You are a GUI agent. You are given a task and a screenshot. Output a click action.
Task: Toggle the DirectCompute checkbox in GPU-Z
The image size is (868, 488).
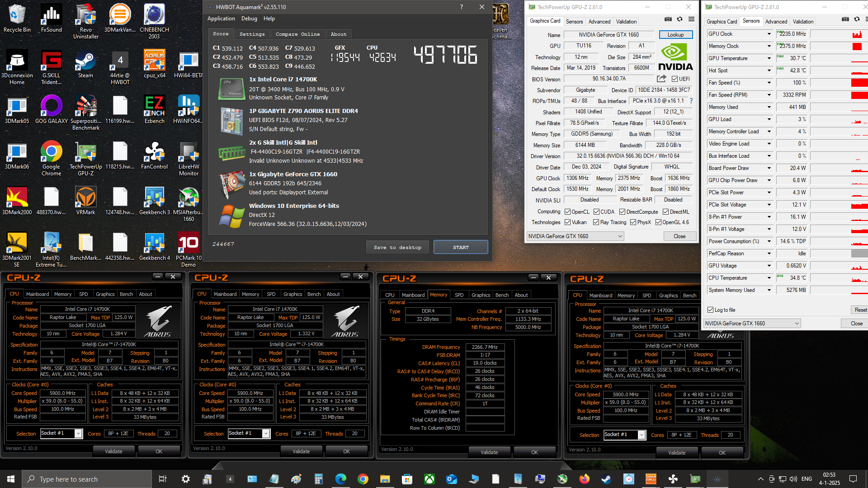622,212
